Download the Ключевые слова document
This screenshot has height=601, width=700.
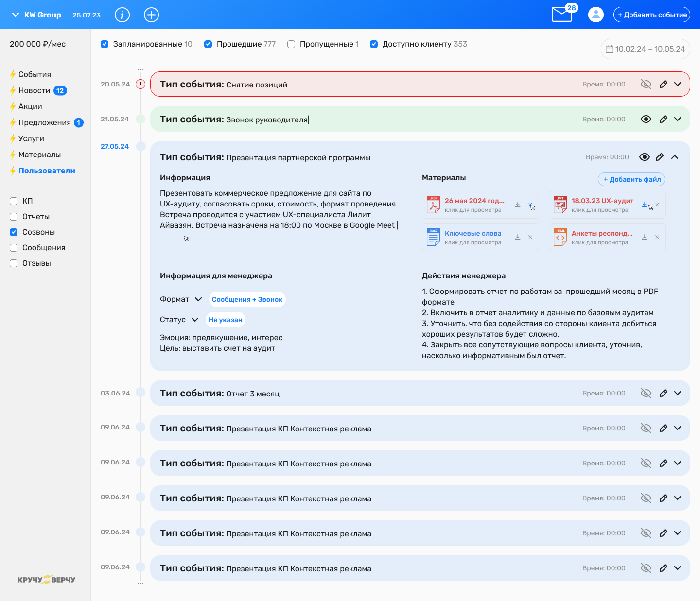point(518,237)
